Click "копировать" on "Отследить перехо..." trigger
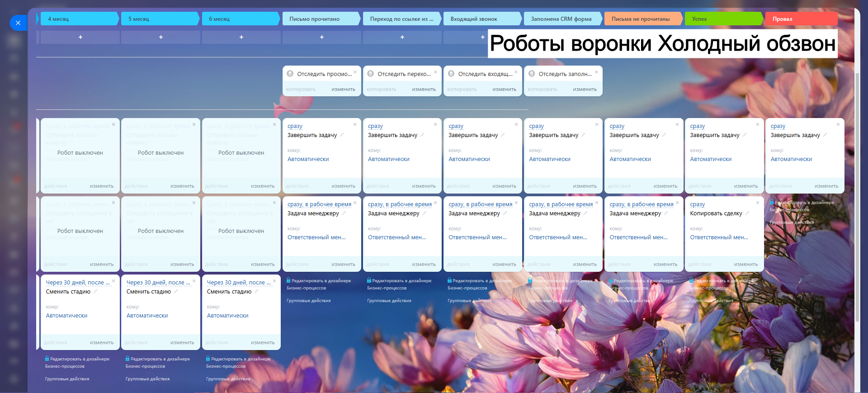868x393 pixels. pos(382,90)
